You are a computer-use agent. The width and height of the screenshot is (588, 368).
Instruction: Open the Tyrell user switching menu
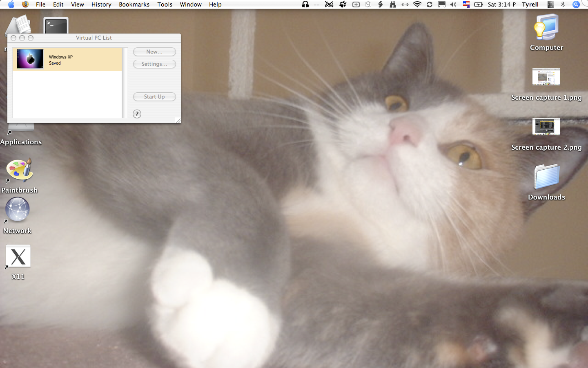(530, 4)
